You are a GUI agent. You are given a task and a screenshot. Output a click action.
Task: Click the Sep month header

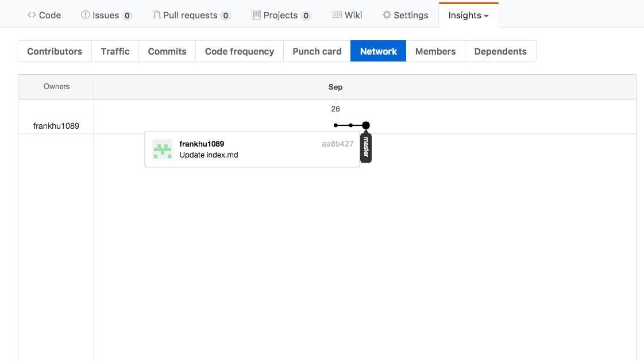click(x=336, y=87)
